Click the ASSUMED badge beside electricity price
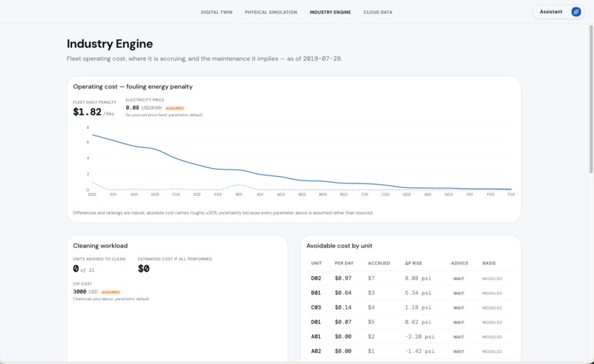 coord(175,108)
